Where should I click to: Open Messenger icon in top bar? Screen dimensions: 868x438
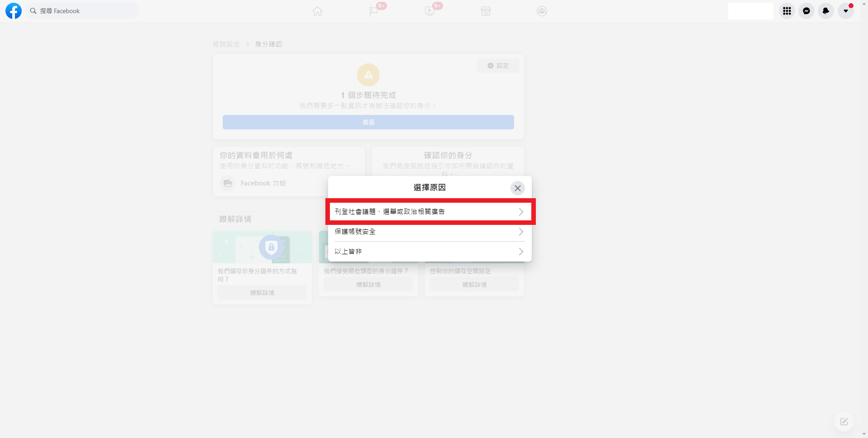pyautogui.click(x=806, y=11)
